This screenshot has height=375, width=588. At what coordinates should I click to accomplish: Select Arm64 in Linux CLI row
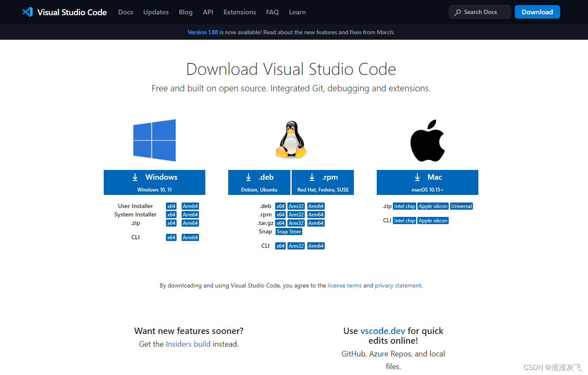(316, 246)
